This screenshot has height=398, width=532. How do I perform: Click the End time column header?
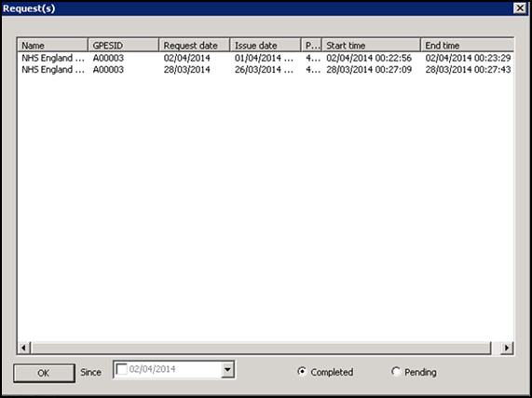[467, 45]
